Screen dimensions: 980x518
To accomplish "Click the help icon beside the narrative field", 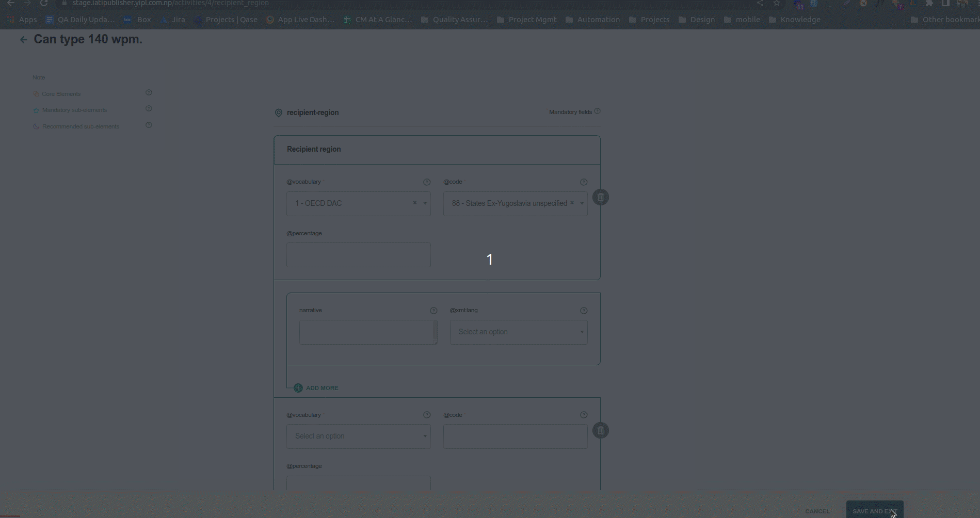I will [x=433, y=310].
